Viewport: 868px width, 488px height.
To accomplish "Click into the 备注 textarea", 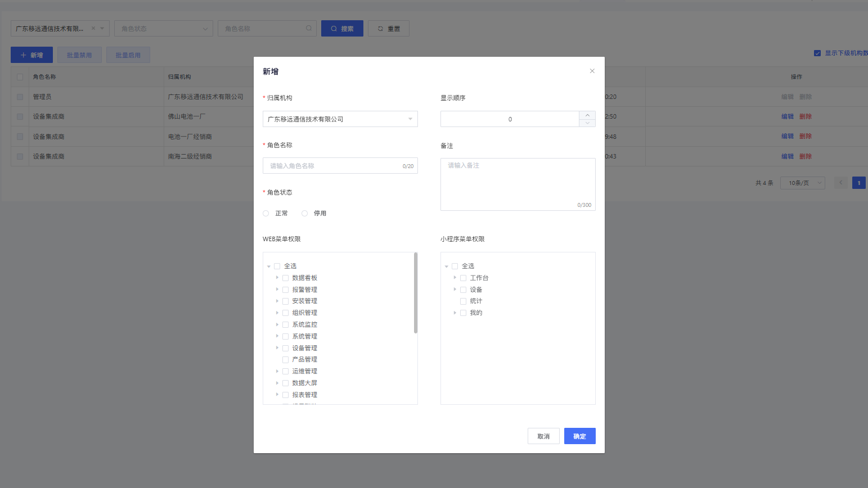I will 518,184.
